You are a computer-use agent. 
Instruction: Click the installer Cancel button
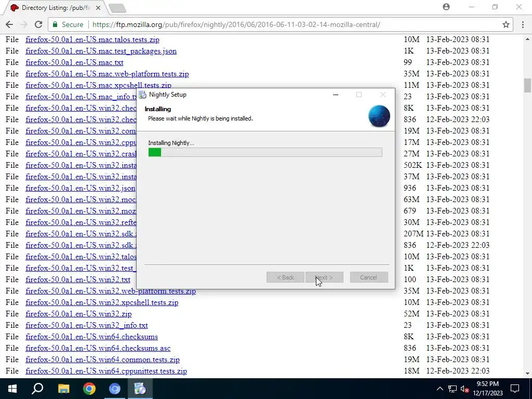pos(369,277)
